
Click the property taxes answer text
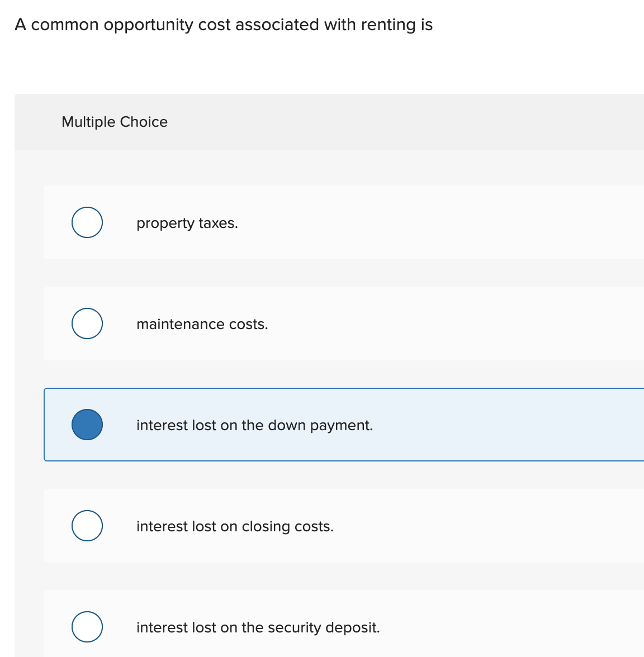tap(187, 223)
